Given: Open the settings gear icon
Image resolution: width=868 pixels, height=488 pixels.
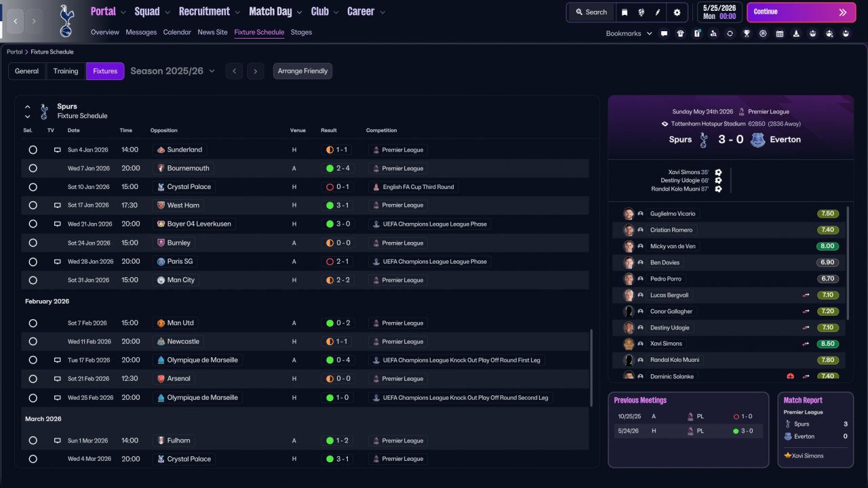Looking at the screenshot, I should click(677, 12).
